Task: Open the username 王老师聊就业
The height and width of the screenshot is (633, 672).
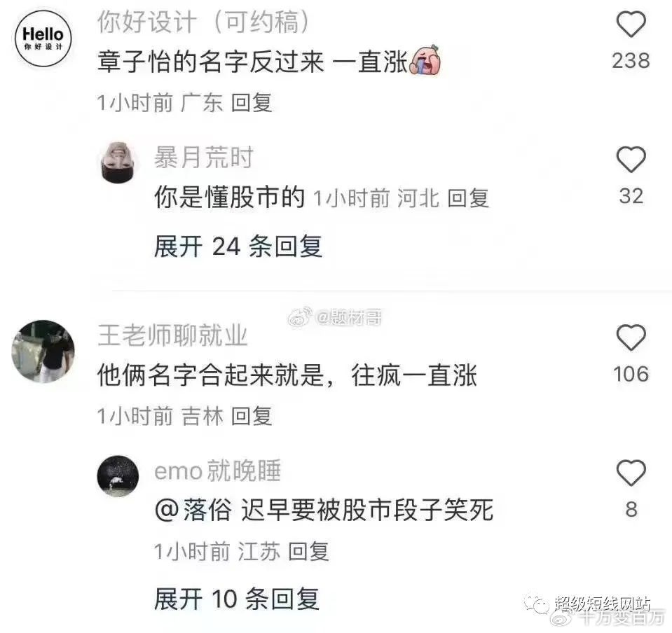Action: pos(172,335)
